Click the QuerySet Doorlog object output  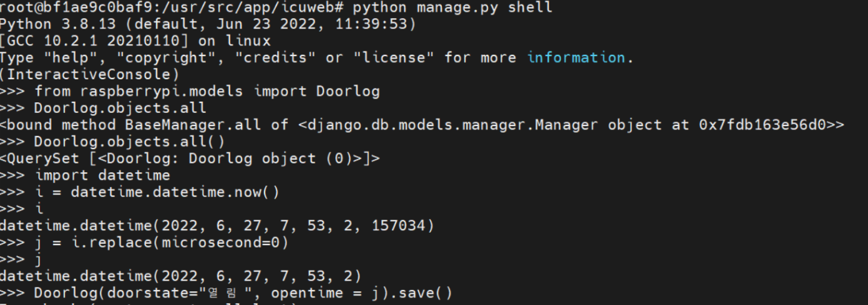point(190,158)
